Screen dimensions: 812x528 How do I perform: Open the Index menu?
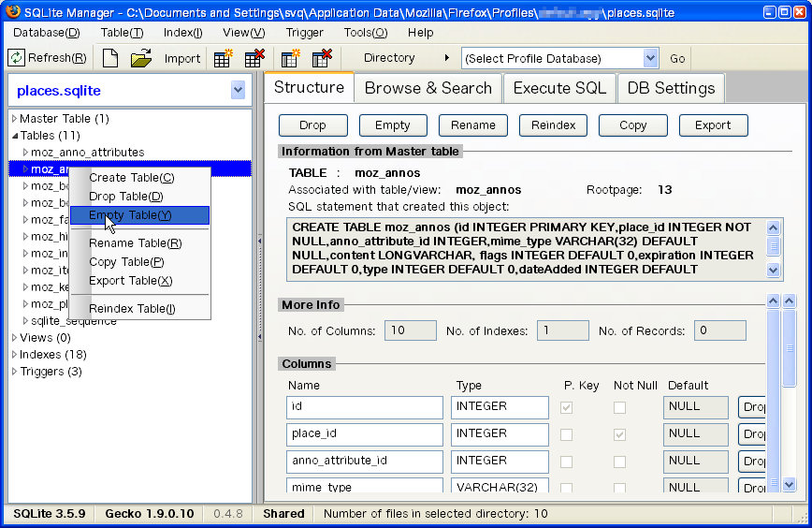pyautogui.click(x=182, y=33)
